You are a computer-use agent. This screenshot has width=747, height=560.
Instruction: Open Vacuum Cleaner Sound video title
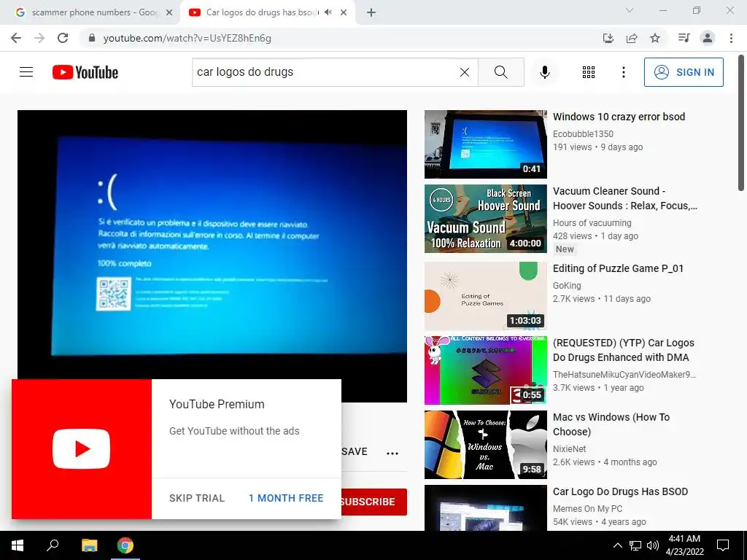pos(625,198)
